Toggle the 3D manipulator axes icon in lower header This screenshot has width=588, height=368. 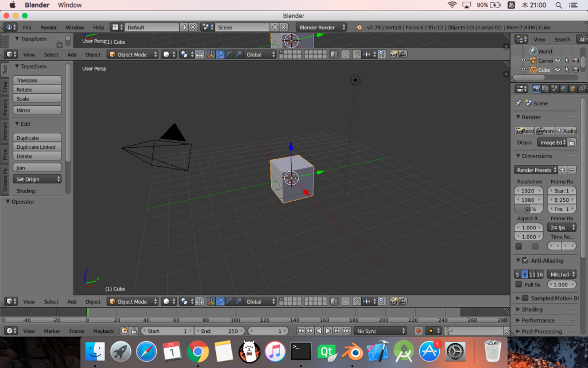pos(211,301)
